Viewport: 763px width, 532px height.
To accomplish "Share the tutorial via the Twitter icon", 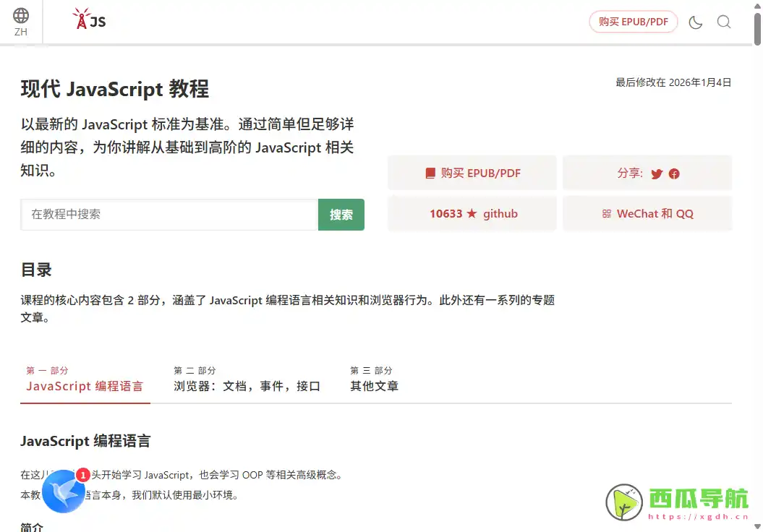I will [656, 173].
